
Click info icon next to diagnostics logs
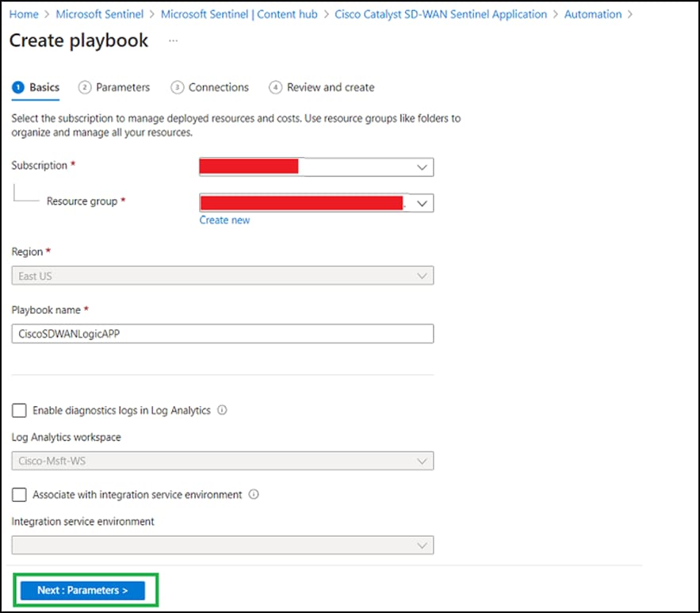click(222, 410)
